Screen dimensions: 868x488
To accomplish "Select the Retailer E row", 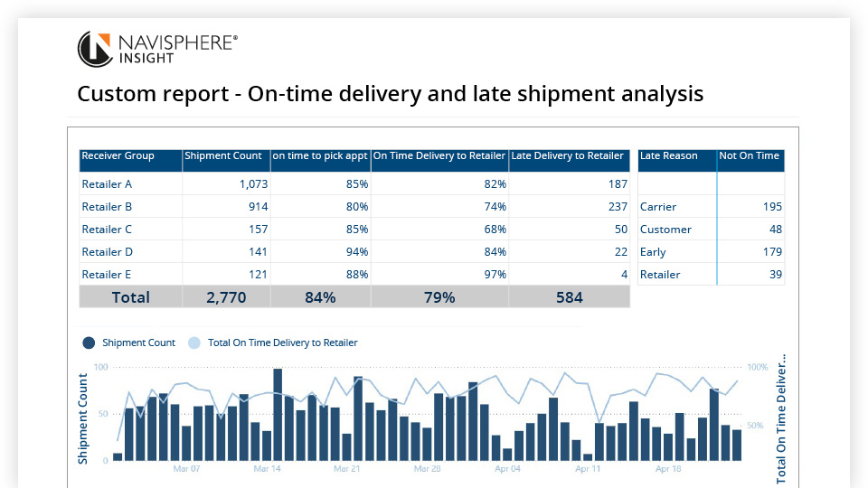I will (108, 275).
